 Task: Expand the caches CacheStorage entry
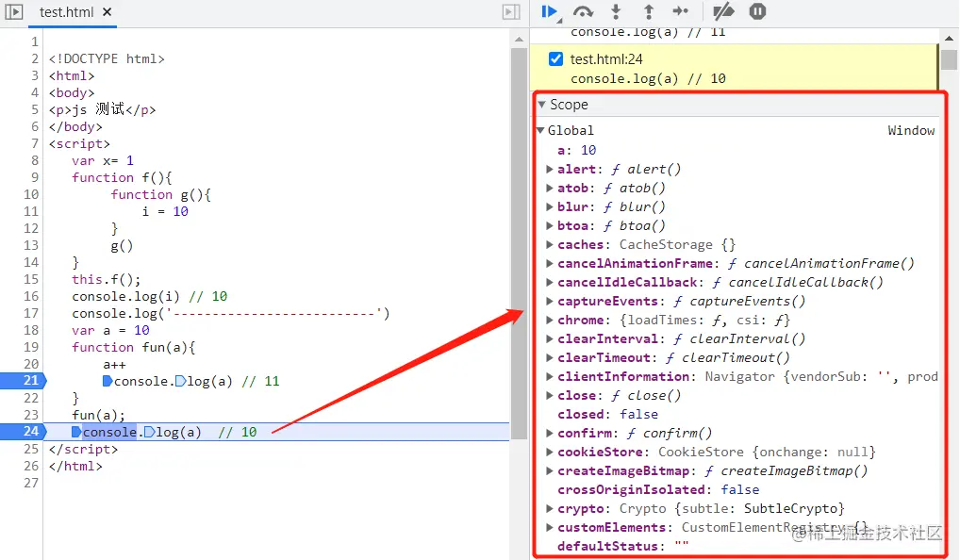click(x=550, y=244)
